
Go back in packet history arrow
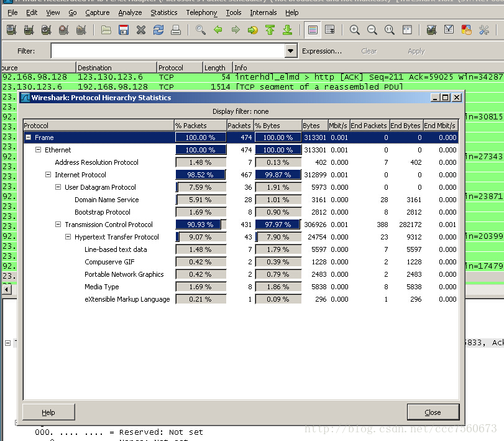click(218, 30)
